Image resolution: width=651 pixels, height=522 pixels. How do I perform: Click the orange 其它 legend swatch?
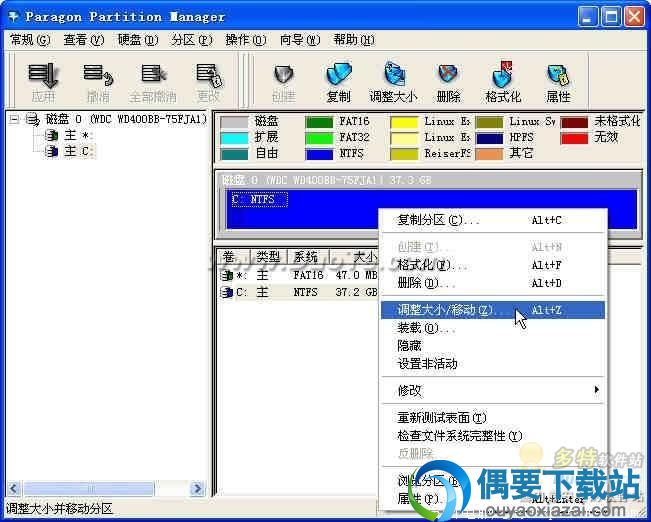coord(489,154)
